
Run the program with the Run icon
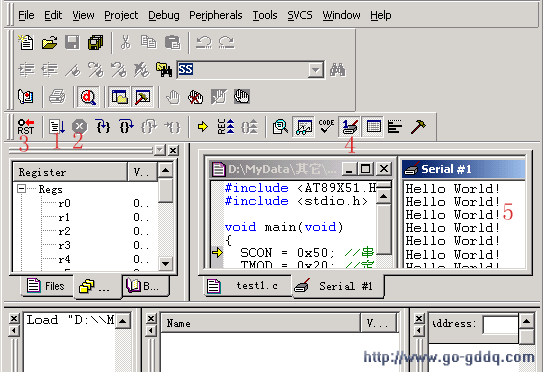(x=56, y=126)
